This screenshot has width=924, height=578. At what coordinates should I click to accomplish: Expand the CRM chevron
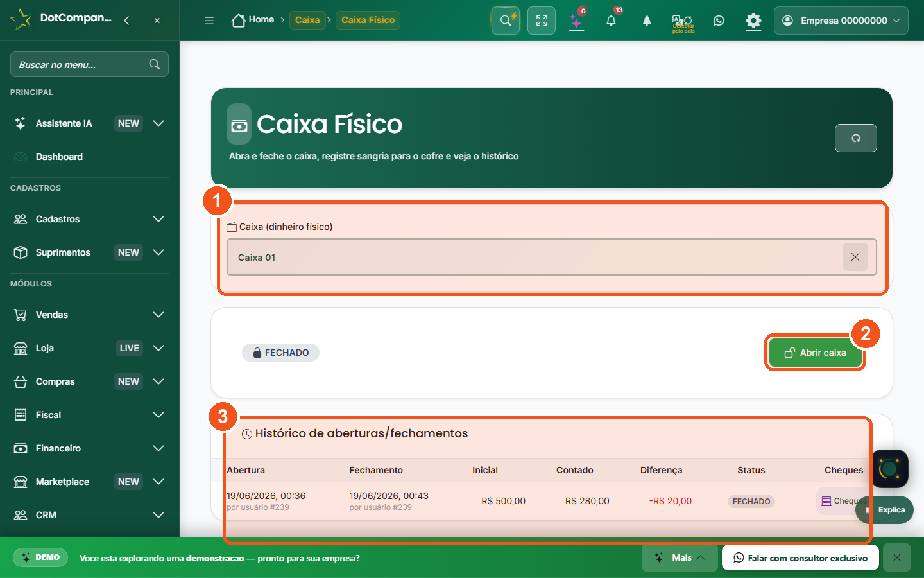coord(158,515)
